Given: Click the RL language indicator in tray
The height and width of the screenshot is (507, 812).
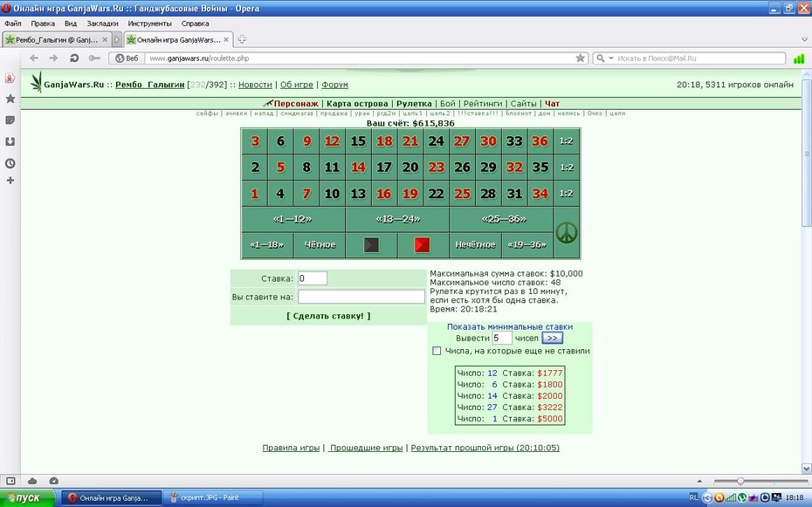Looking at the screenshot, I should pyautogui.click(x=693, y=497).
